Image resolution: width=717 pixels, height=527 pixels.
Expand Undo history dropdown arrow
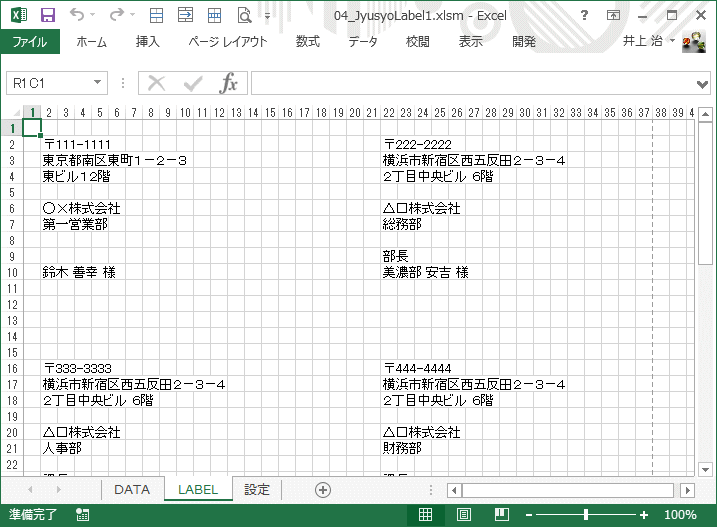coord(92,15)
